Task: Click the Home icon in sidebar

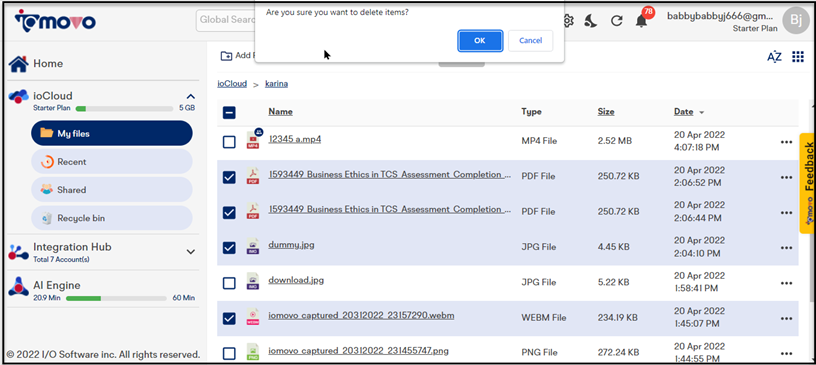Action: click(x=19, y=64)
